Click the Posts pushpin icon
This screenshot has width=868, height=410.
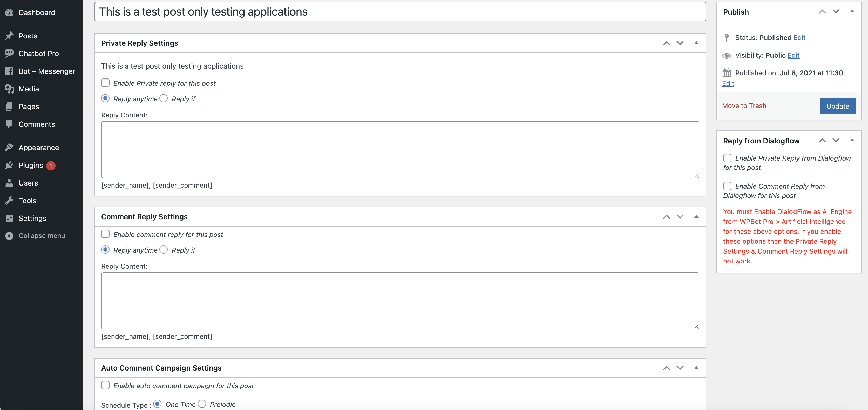click(x=9, y=36)
